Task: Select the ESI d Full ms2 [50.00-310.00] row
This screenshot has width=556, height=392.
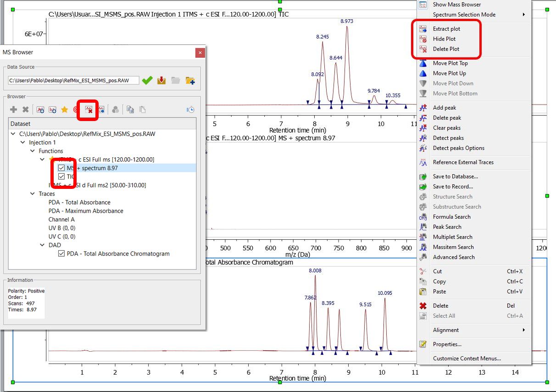Action: (x=97, y=185)
